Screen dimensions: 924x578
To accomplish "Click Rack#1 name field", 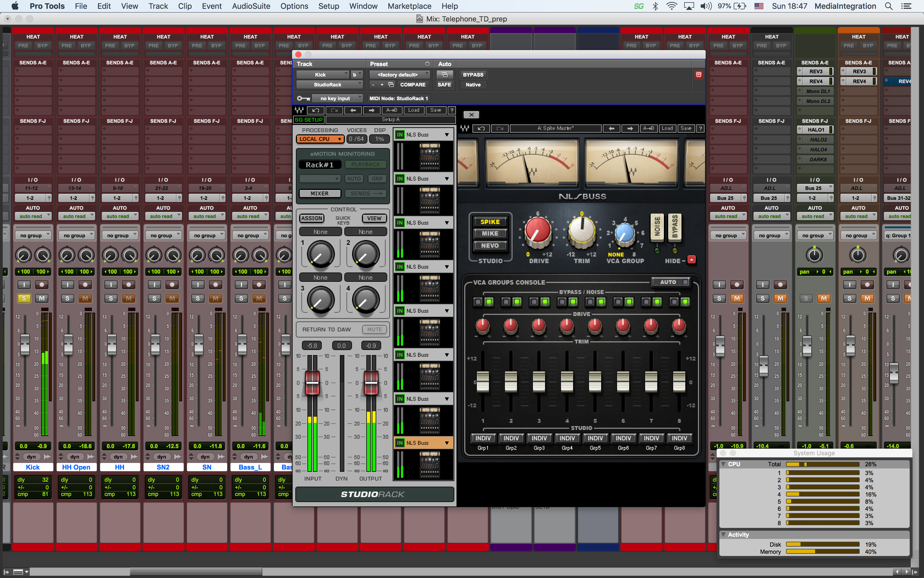I will click(320, 165).
